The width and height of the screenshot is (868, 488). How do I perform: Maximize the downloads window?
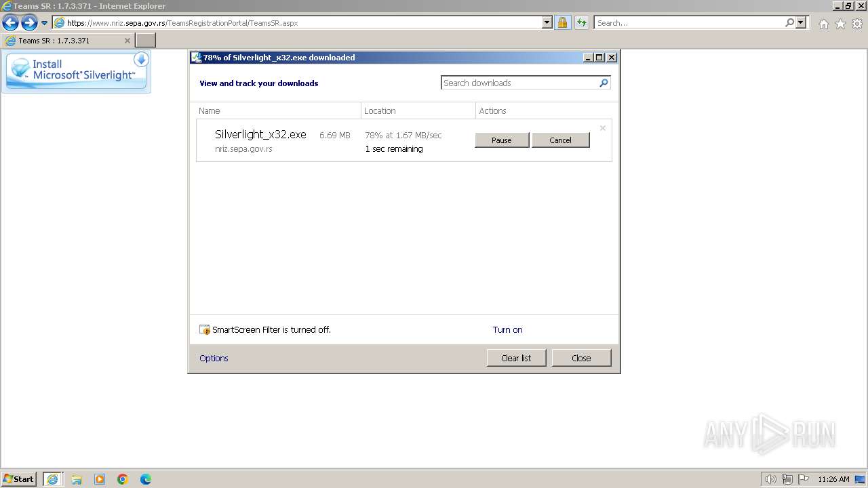[599, 58]
